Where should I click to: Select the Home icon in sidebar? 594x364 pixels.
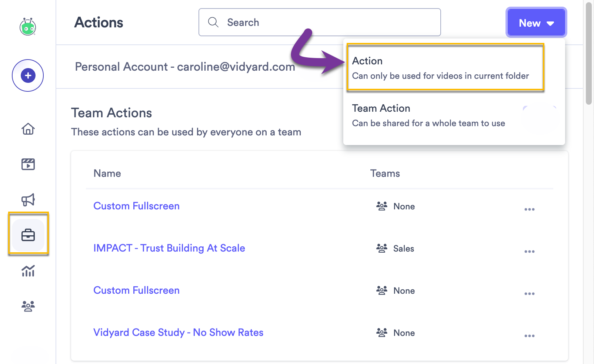(28, 129)
